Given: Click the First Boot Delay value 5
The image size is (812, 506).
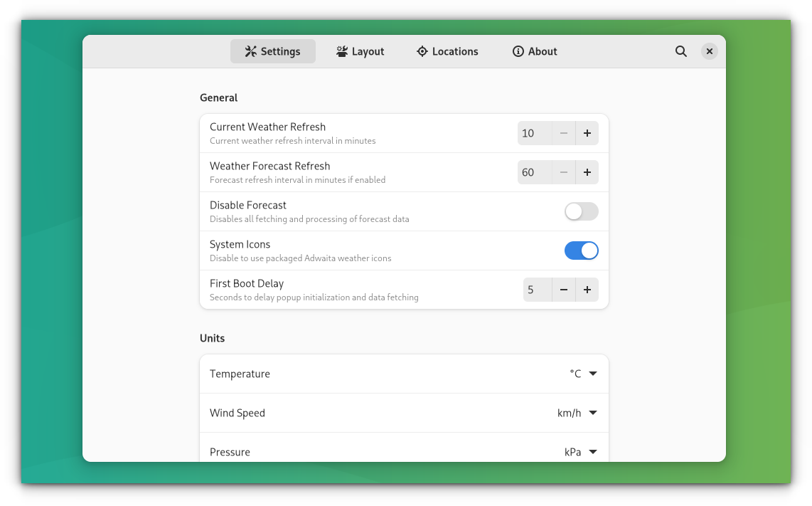Looking at the screenshot, I should [x=538, y=290].
